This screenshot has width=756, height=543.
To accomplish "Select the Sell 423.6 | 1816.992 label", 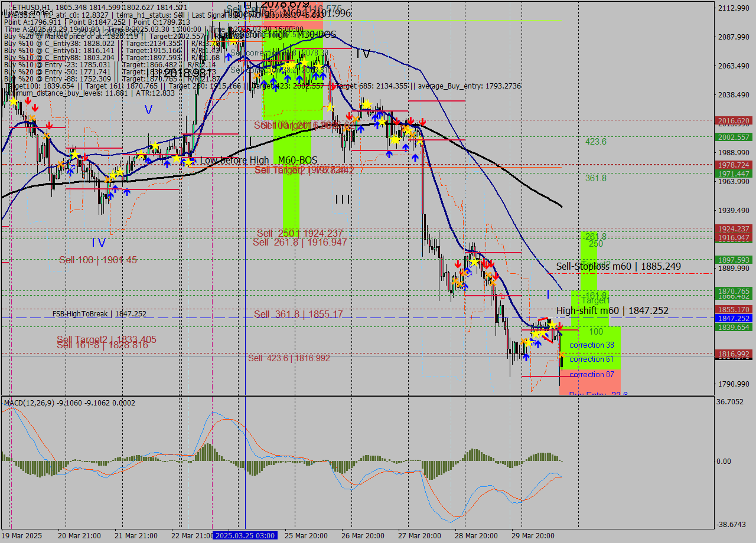I will tap(289, 358).
